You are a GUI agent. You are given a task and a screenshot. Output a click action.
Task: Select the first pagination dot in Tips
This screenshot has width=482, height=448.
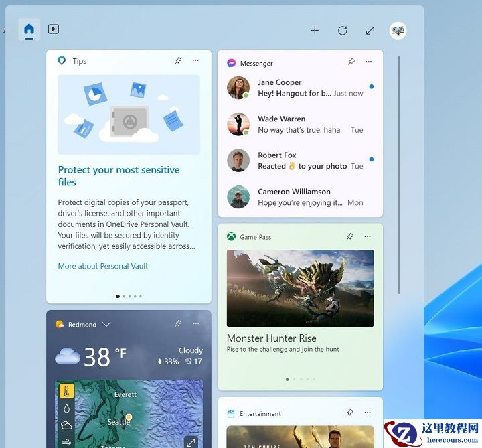point(118,297)
